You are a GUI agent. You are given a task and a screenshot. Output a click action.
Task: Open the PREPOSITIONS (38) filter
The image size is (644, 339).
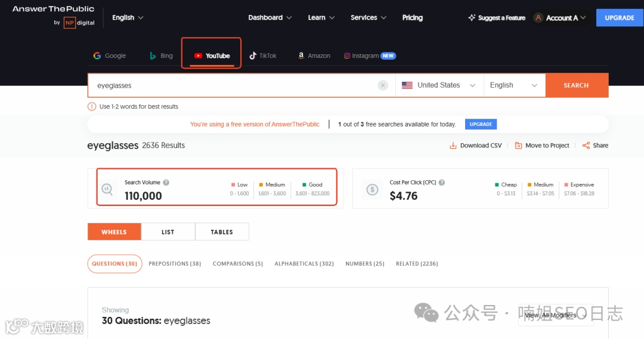[x=175, y=264]
